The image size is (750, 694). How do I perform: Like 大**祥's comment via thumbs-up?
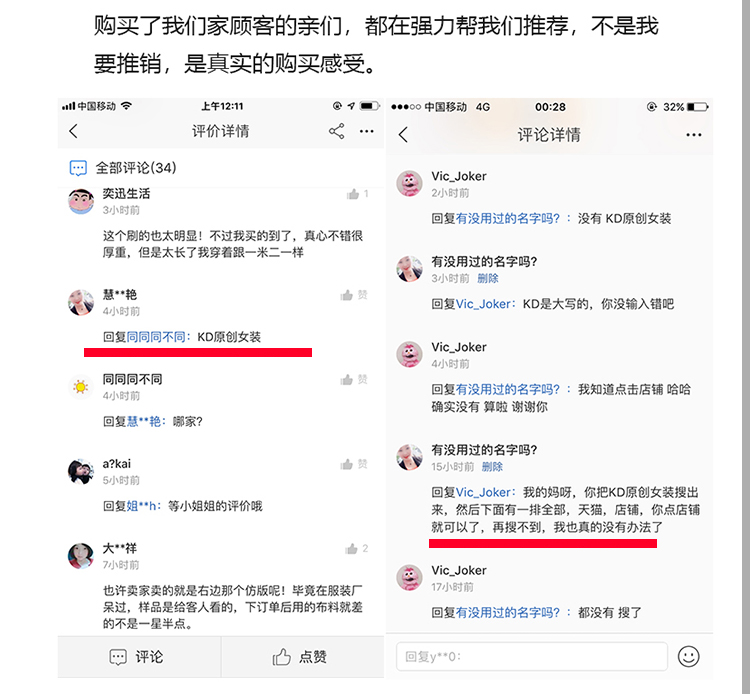pyautogui.click(x=352, y=549)
